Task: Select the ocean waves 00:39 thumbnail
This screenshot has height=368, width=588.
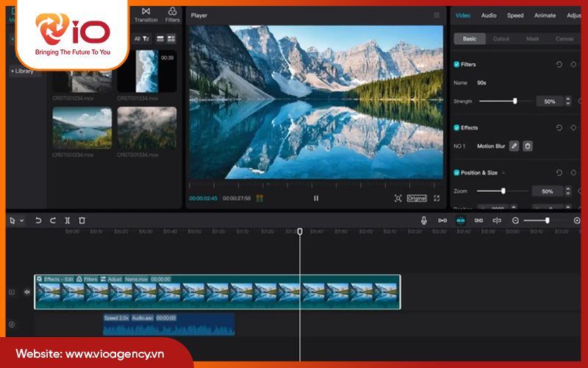Action: [146, 71]
